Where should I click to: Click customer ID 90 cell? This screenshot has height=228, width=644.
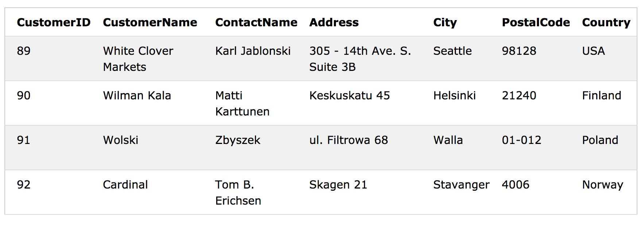point(24,95)
